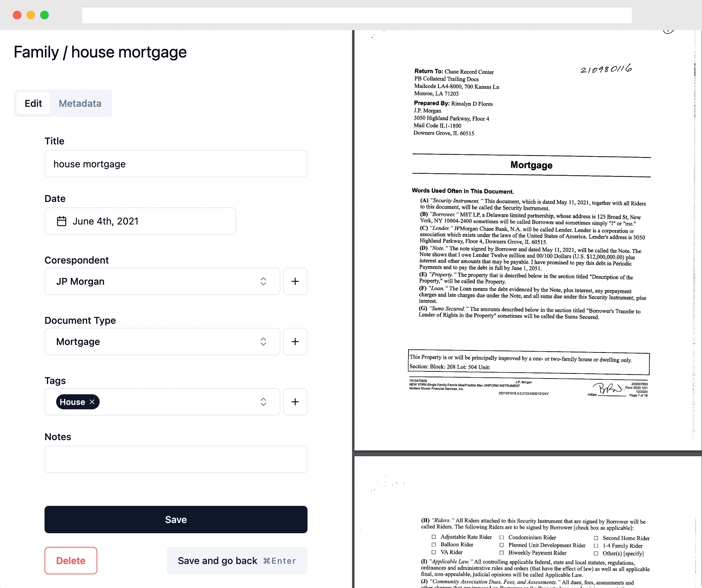Click the stepper down arrow for Document Type
The width and height of the screenshot is (702, 588).
tap(263, 344)
